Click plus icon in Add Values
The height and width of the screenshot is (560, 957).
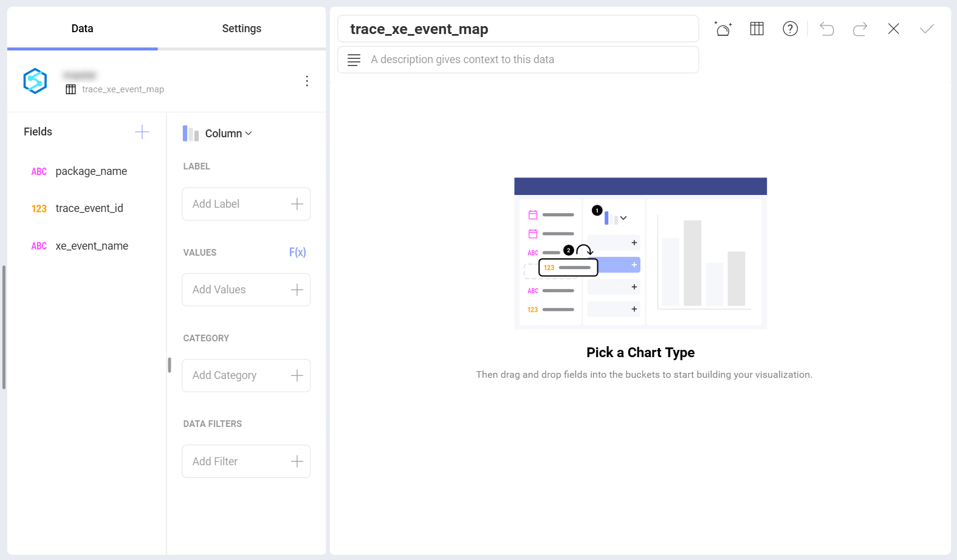tap(297, 290)
